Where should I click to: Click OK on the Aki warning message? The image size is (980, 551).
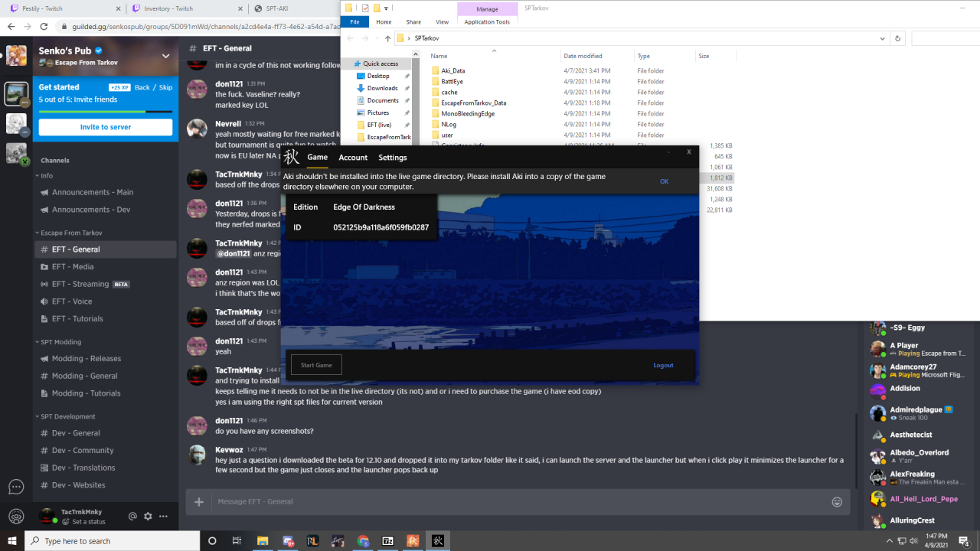click(x=664, y=181)
